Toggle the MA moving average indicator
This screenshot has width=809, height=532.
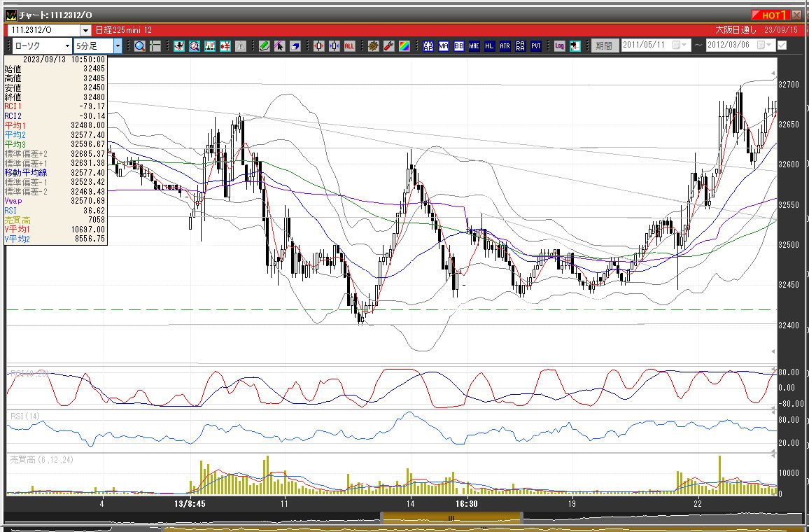[444, 46]
